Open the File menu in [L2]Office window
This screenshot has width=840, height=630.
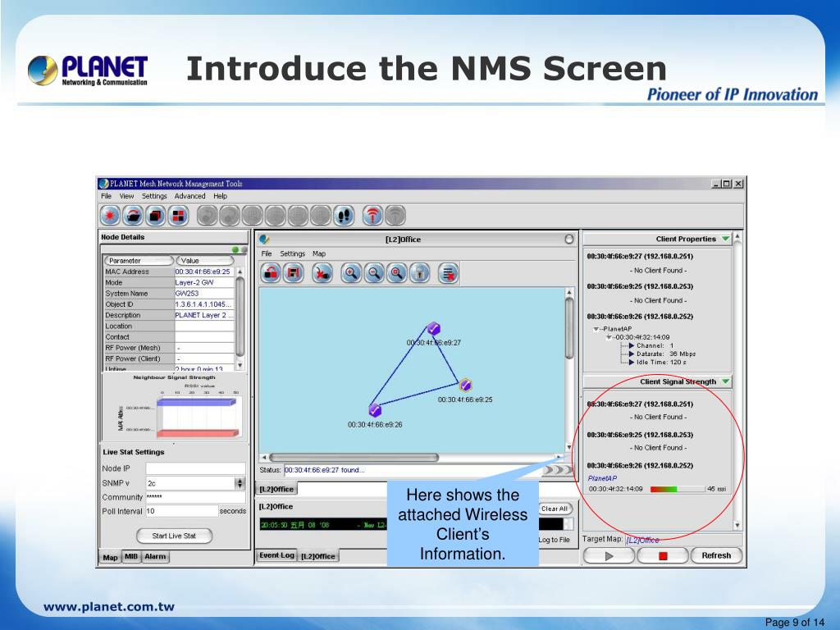[267, 254]
